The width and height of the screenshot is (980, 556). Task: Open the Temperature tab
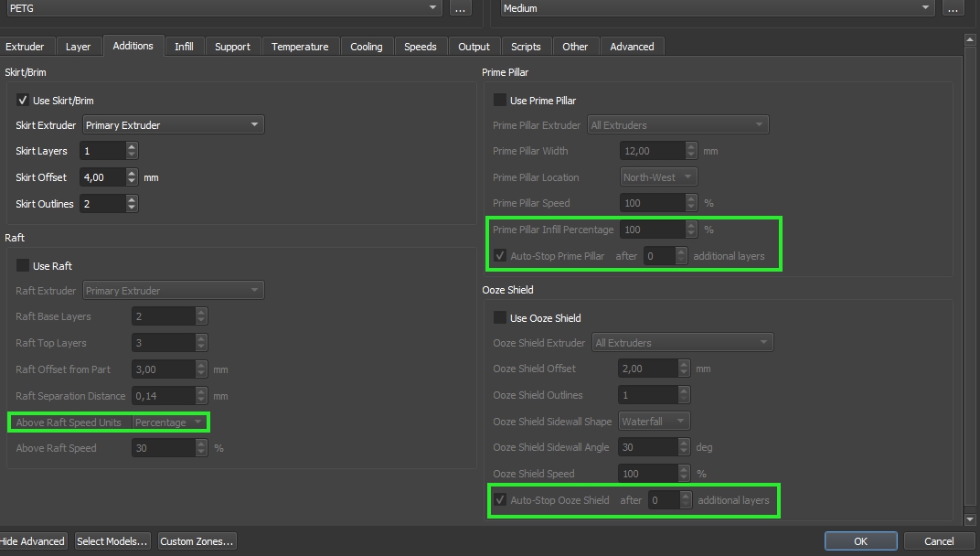[x=300, y=47]
